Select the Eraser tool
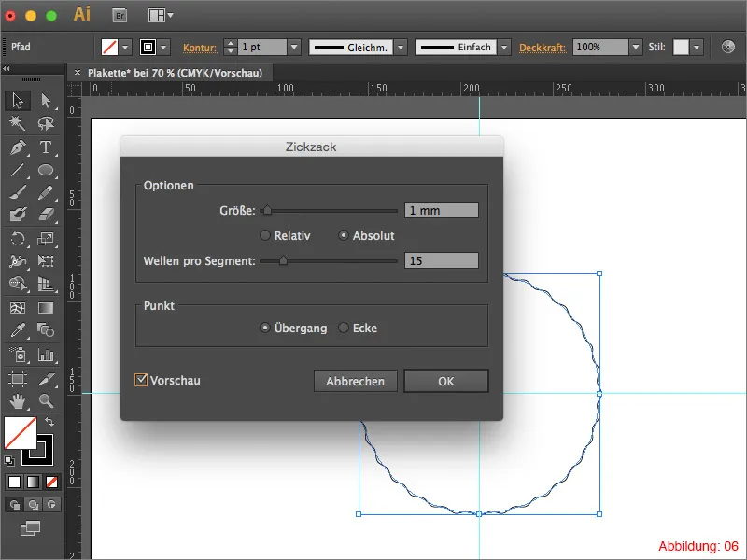This screenshot has width=747, height=560. (x=46, y=215)
